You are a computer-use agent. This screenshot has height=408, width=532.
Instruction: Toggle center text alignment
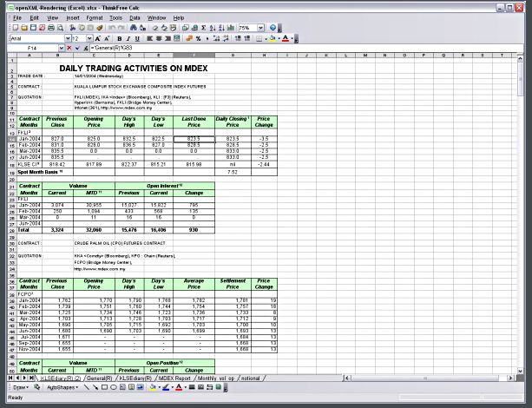pyautogui.click(x=159, y=39)
